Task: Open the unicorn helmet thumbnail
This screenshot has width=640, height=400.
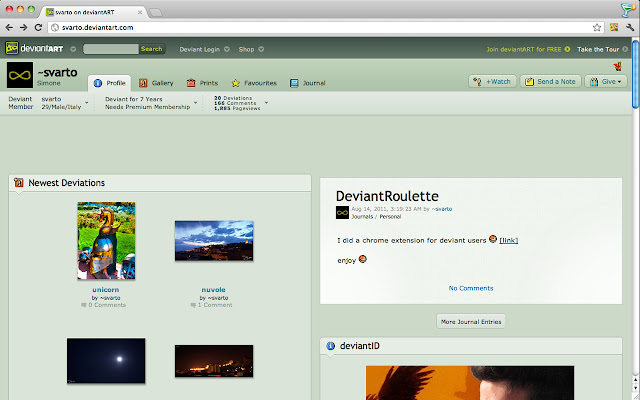Action: coord(106,240)
